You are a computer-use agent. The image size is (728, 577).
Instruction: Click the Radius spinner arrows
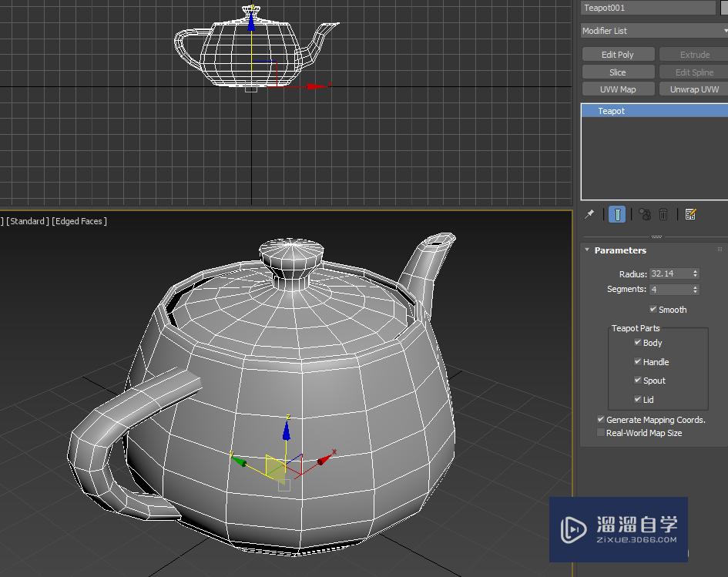[696, 273]
